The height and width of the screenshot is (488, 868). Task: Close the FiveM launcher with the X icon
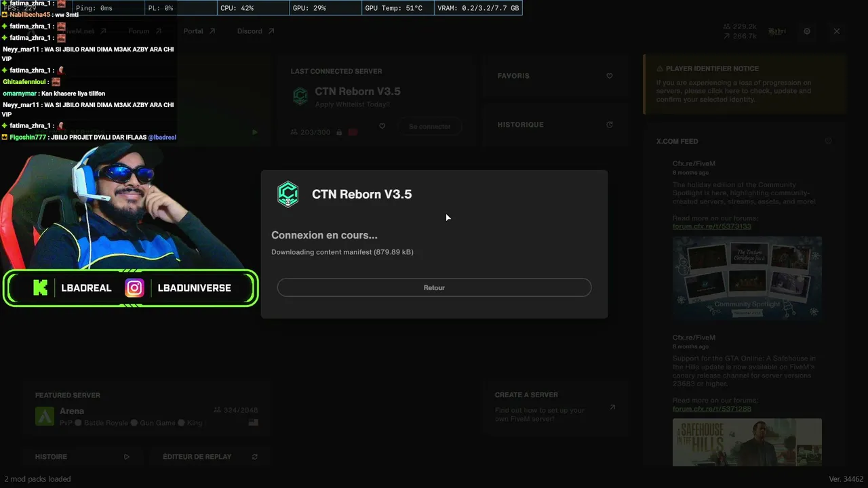point(837,31)
